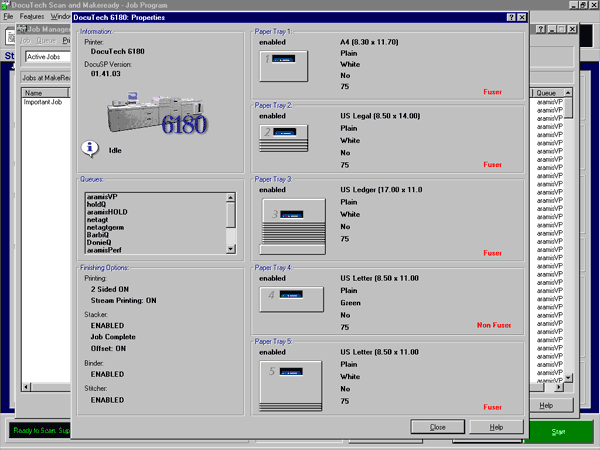Click the Non Fuser label in Tray 4
This screenshot has height=450, width=600.
click(494, 325)
